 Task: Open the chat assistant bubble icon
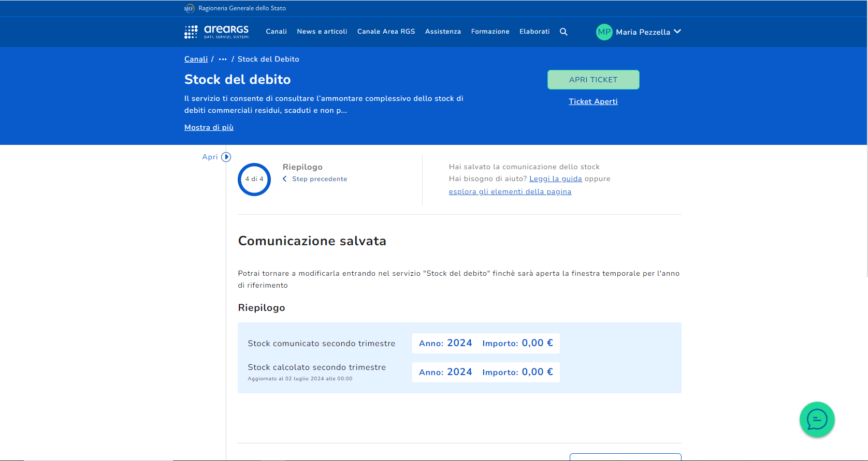[817, 420]
